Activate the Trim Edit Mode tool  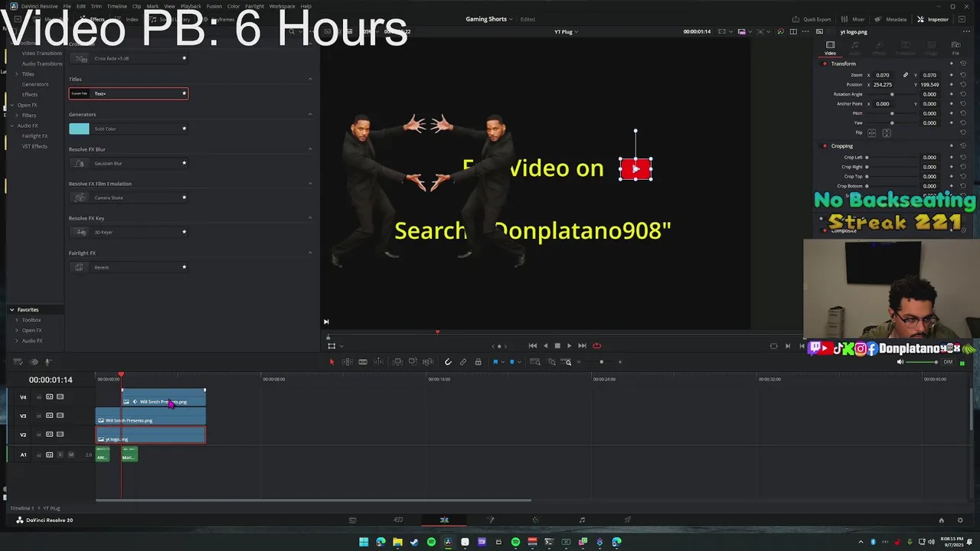pyautogui.click(x=347, y=362)
